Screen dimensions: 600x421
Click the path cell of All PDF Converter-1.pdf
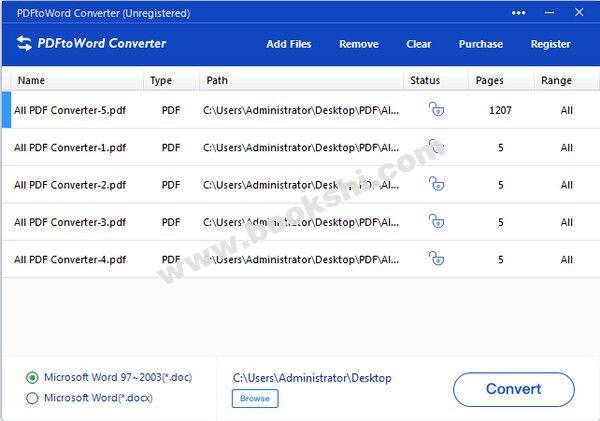(301, 148)
